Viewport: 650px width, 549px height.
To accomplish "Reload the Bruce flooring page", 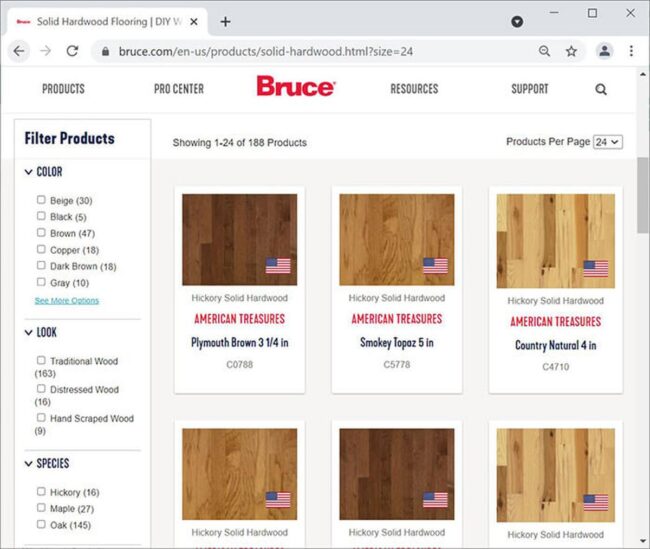I will point(73,51).
